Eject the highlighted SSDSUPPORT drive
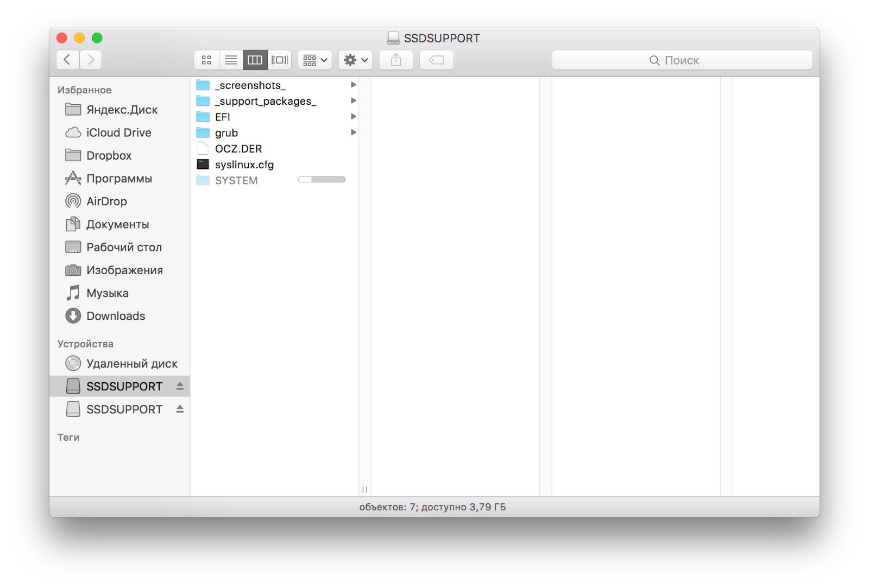The height and width of the screenshot is (588, 869). [180, 386]
